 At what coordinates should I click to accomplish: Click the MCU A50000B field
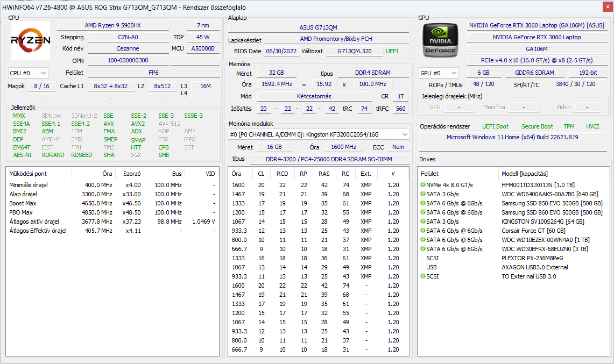click(x=203, y=48)
